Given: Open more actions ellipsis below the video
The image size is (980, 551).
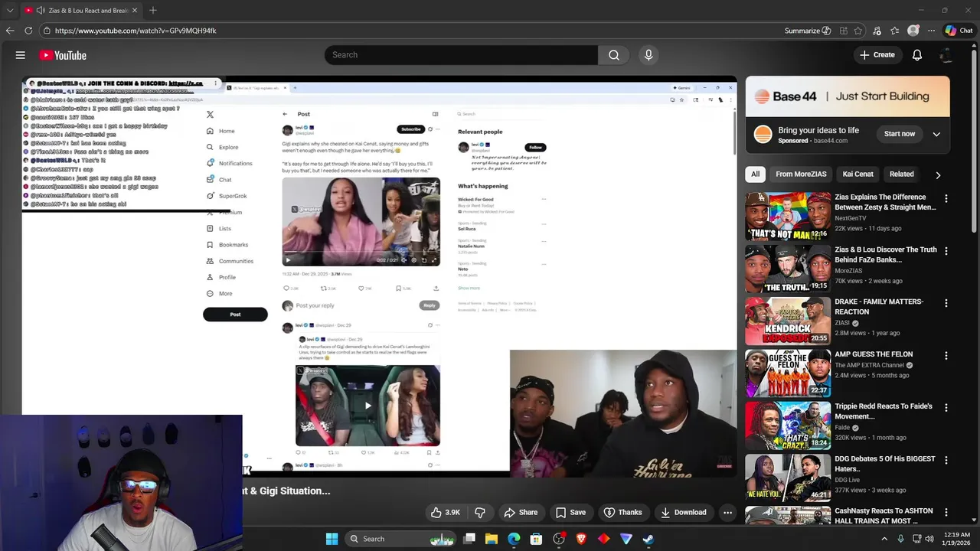Looking at the screenshot, I should [728, 513].
